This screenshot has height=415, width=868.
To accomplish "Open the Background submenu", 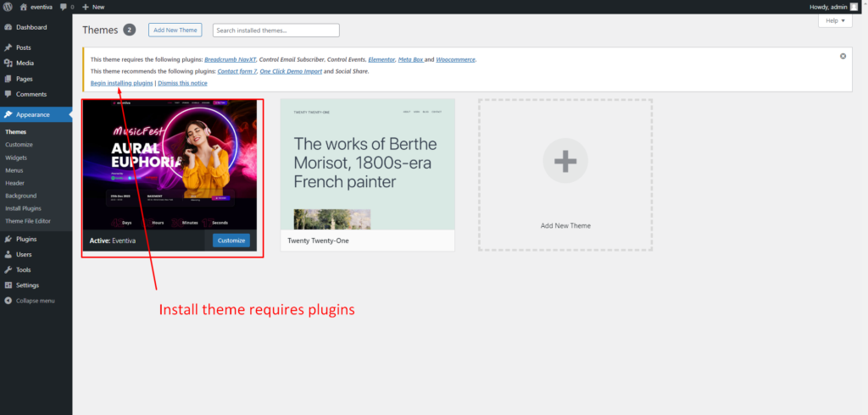I will [21, 196].
